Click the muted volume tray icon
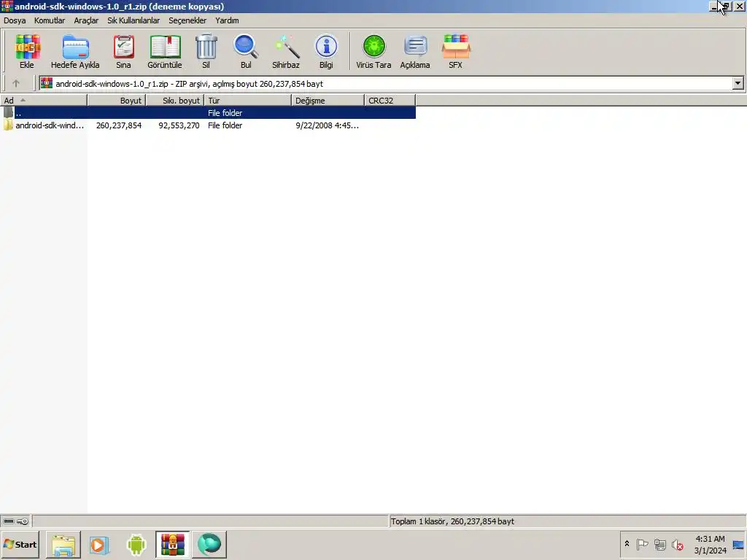 (678, 544)
